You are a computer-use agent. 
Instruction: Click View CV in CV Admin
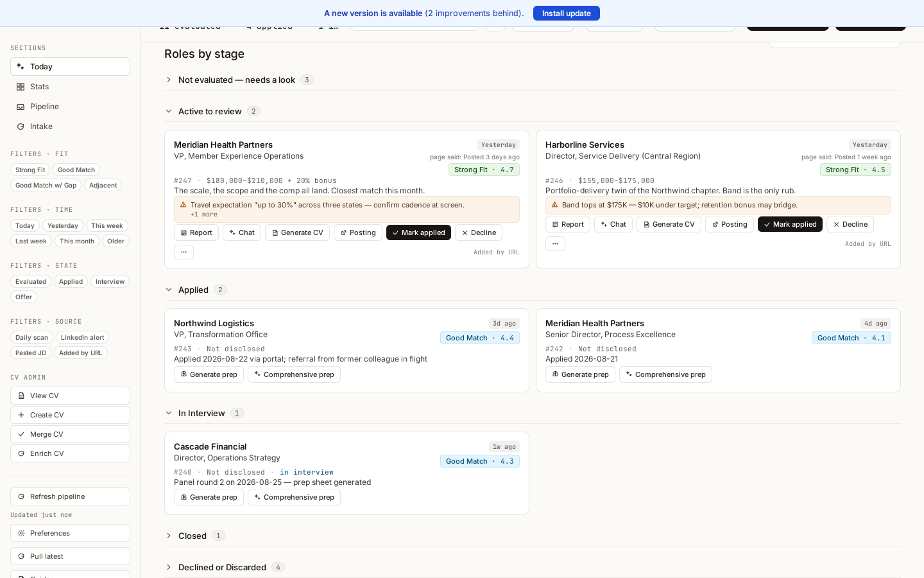[70, 396]
